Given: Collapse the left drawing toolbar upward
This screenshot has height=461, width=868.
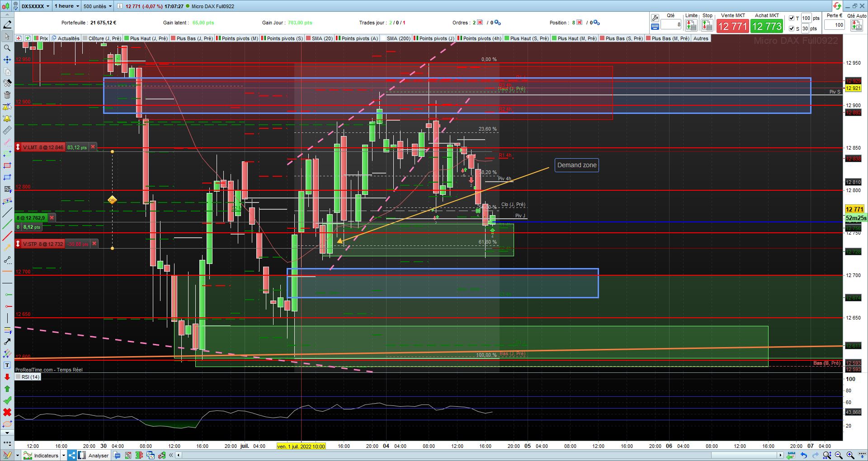Looking at the screenshot, I should (x=7, y=15).
